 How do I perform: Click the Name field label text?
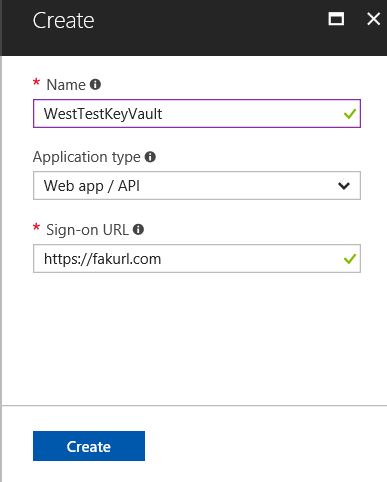point(66,85)
